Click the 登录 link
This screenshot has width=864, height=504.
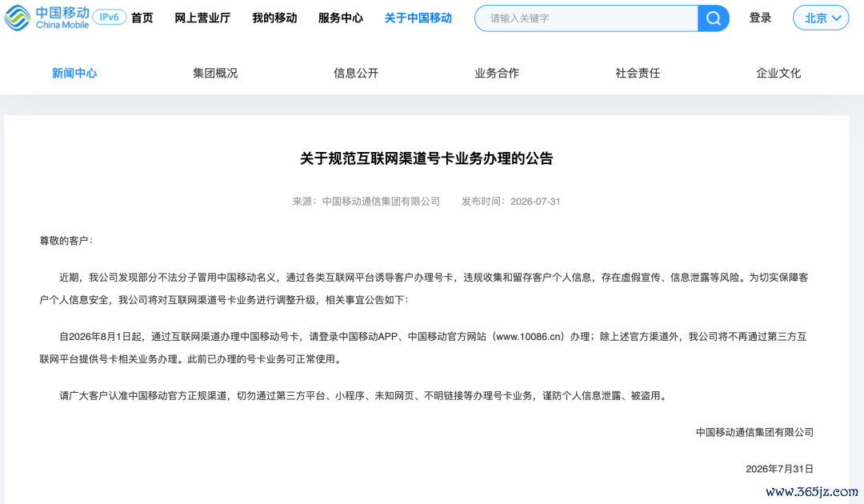pos(760,18)
